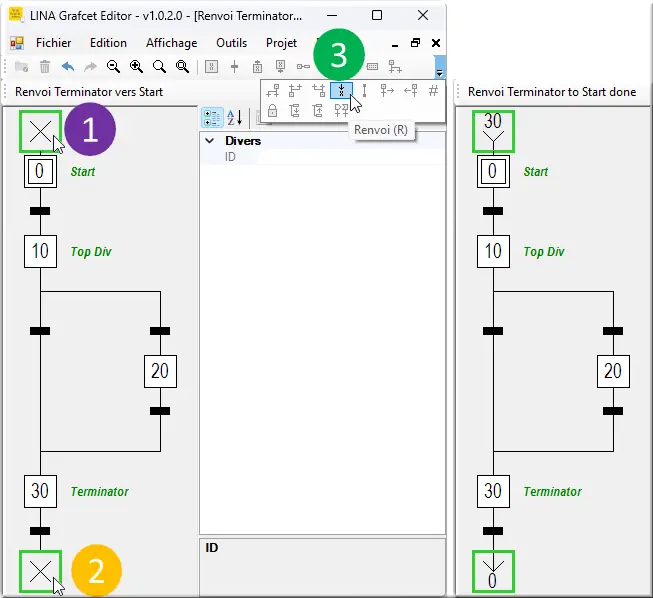Minimize the inner document window
653x598 pixels.
(395, 43)
